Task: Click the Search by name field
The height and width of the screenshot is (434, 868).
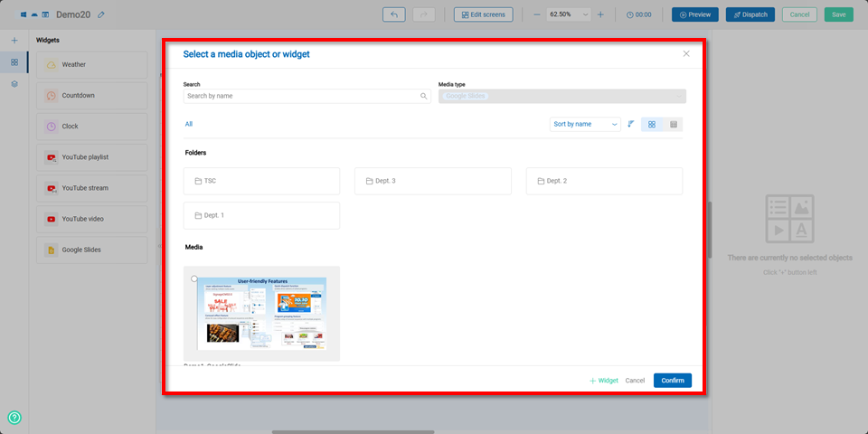Action: click(x=301, y=96)
